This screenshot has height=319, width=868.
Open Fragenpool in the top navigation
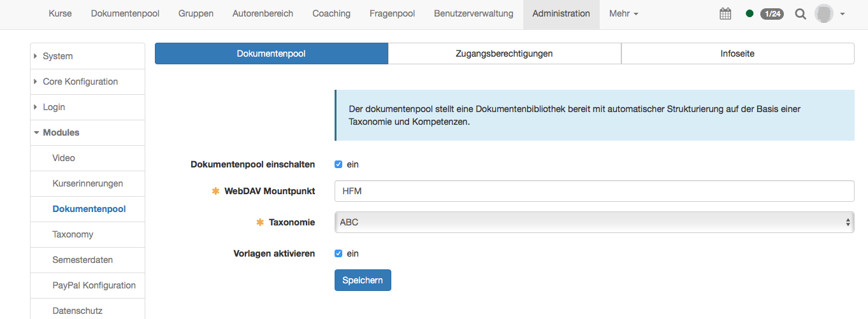click(x=392, y=14)
